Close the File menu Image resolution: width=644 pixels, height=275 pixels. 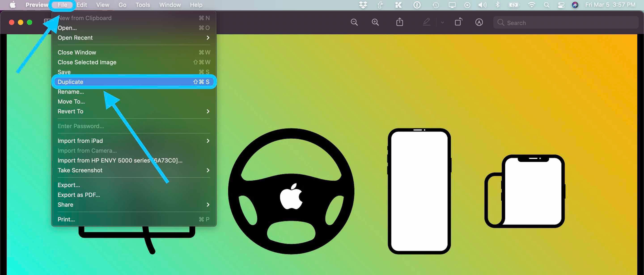pos(62,5)
